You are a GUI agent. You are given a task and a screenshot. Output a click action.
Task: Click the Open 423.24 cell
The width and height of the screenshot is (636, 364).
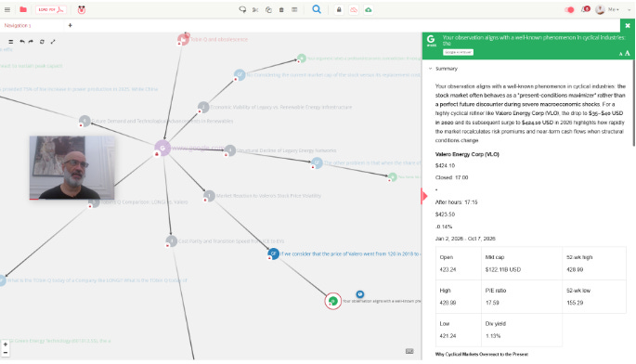tap(459, 264)
